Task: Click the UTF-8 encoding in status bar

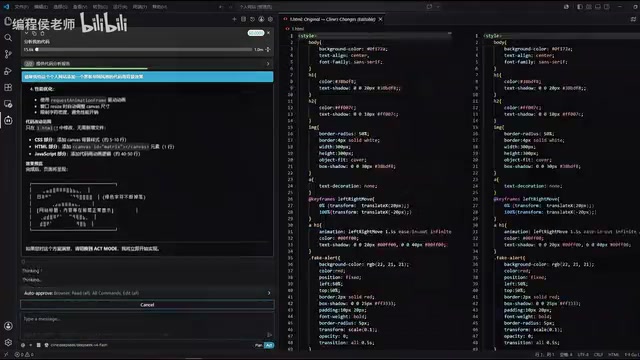Action: [583, 355]
